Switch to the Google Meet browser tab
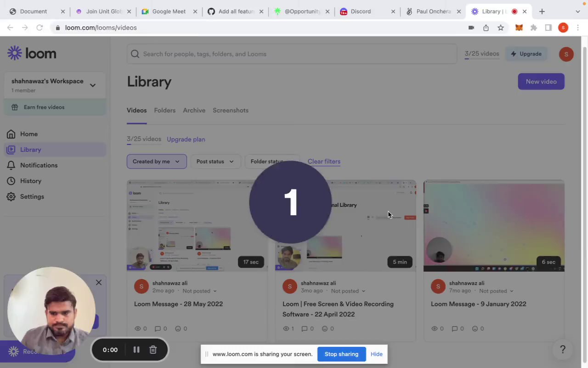 coord(169,11)
